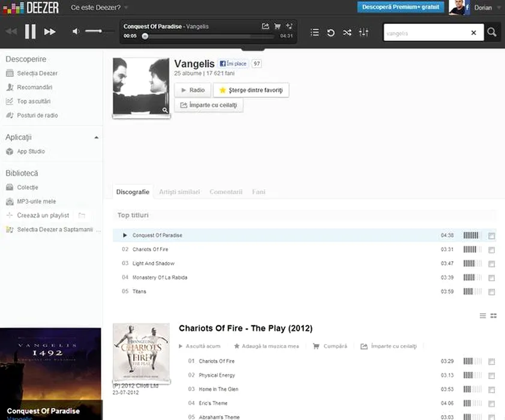Switch to the Comentarii tab
This screenshot has height=420, width=505.
226,192
